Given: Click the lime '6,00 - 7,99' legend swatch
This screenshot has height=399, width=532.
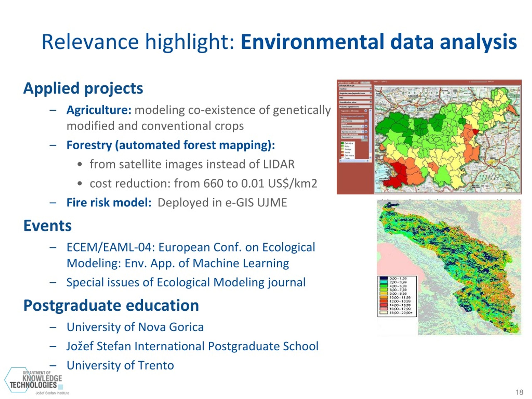Looking at the screenshot, I should click(x=383, y=290).
